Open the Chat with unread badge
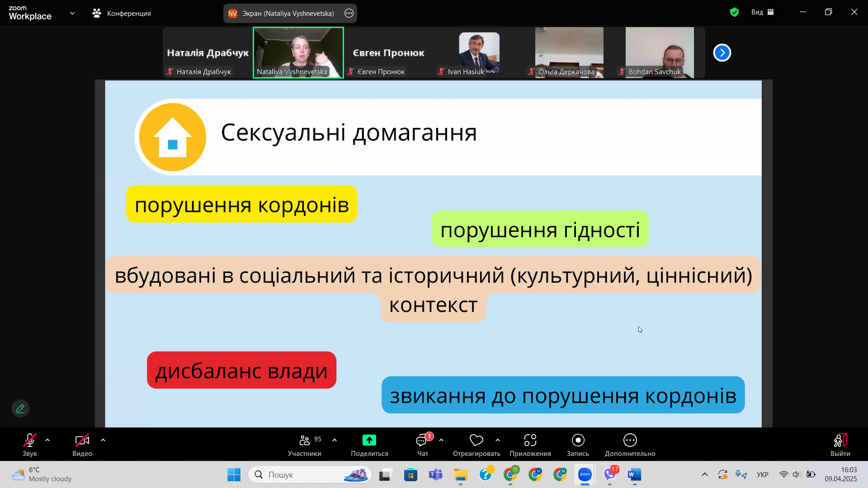Viewport: 868px width, 488px height. coord(422,440)
